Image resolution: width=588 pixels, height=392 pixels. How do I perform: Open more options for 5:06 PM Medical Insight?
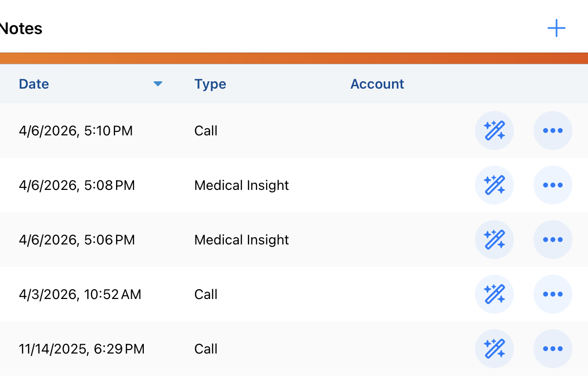tap(552, 240)
